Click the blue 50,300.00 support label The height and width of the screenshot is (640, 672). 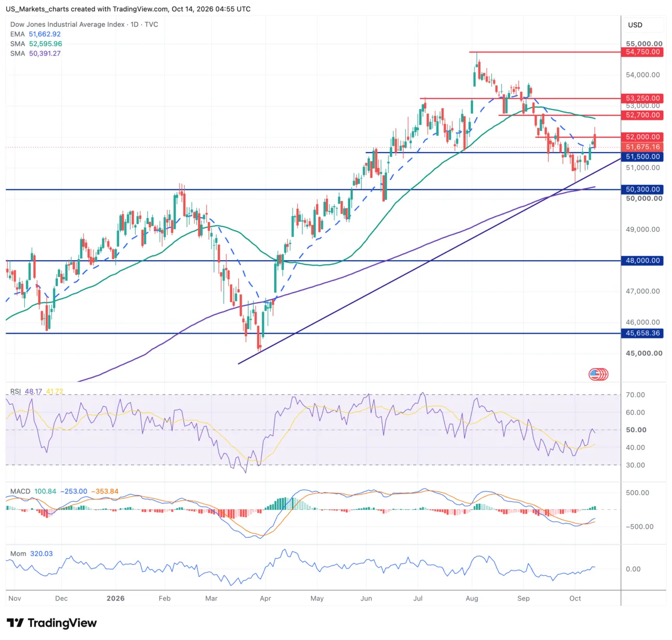tap(643, 189)
